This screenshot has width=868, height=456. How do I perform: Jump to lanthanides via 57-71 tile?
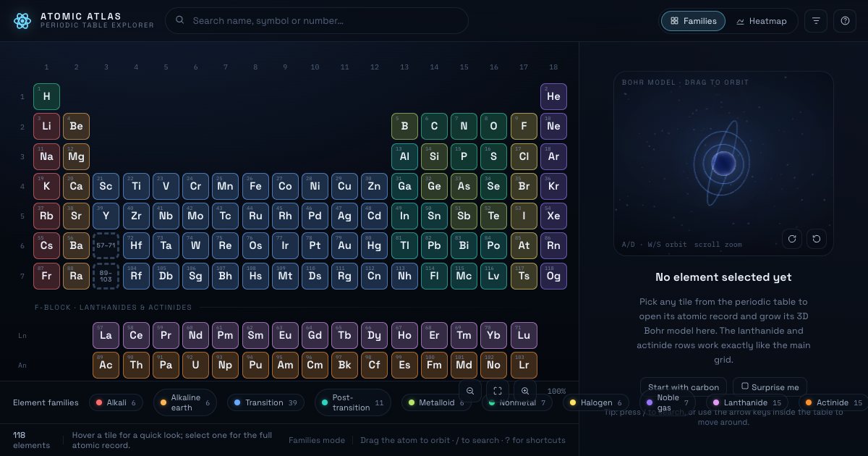click(x=106, y=246)
